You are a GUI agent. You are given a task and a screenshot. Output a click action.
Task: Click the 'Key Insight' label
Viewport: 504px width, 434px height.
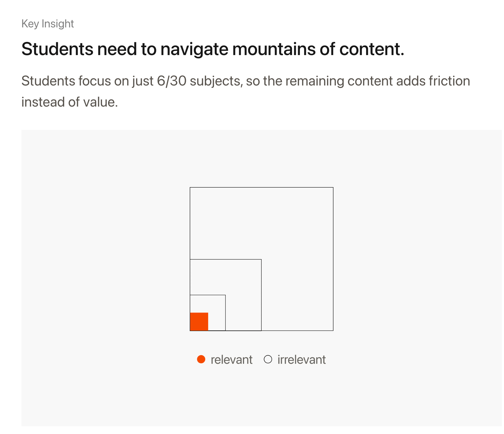click(47, 24)
